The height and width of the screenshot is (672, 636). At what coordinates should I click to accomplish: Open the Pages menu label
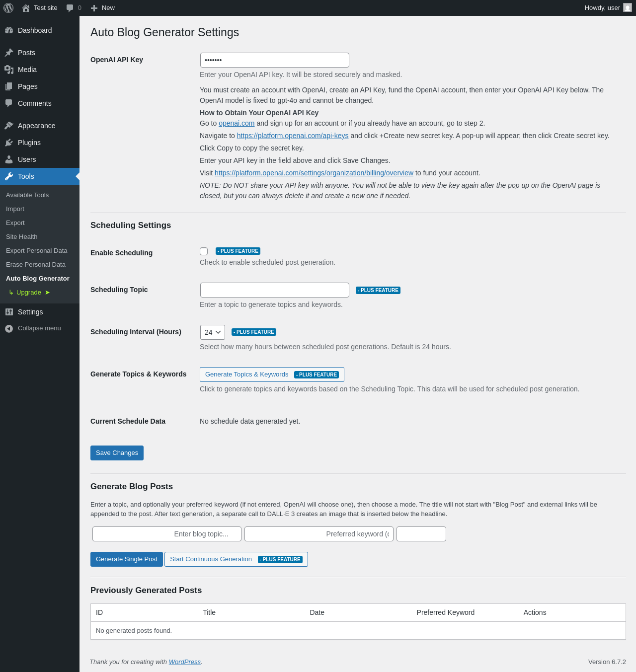(28, 86)
